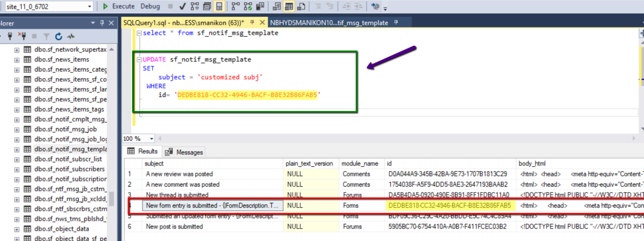Open the Query Options dialog icon

[207, 6]
